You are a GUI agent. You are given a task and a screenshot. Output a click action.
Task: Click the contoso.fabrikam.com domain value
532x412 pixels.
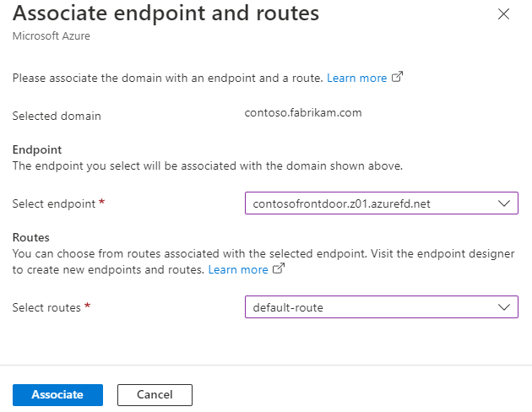[301, 113]
